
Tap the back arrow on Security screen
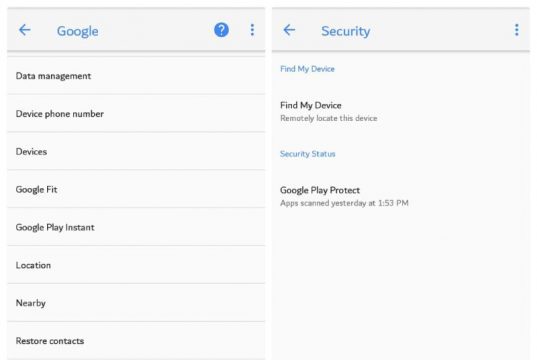[x=289, y=30]
